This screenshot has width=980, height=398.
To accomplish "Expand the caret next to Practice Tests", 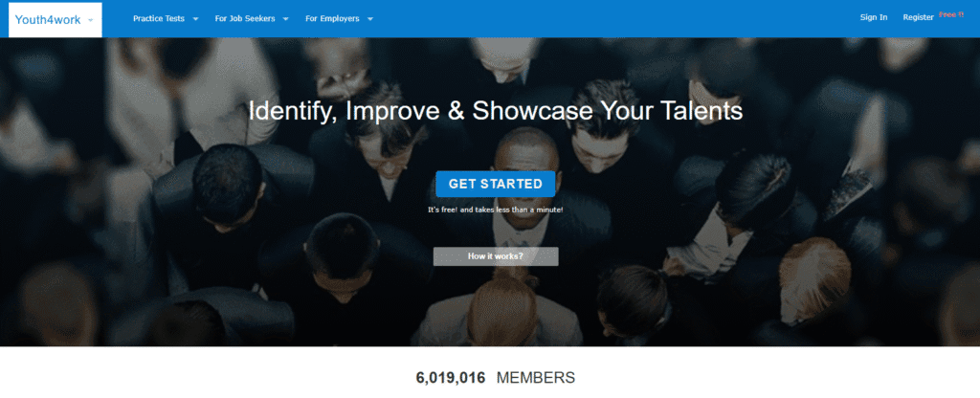I will (195, 19).
